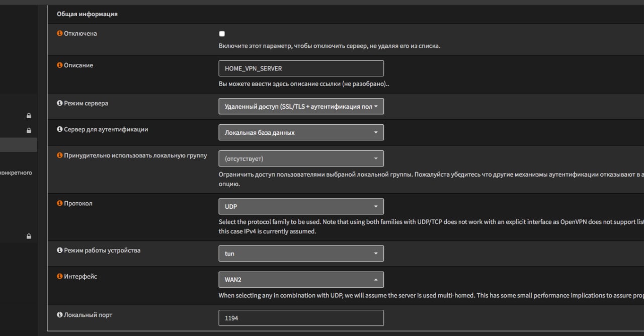Open the WAN2 interface dropdown

(x=301, y=280)
